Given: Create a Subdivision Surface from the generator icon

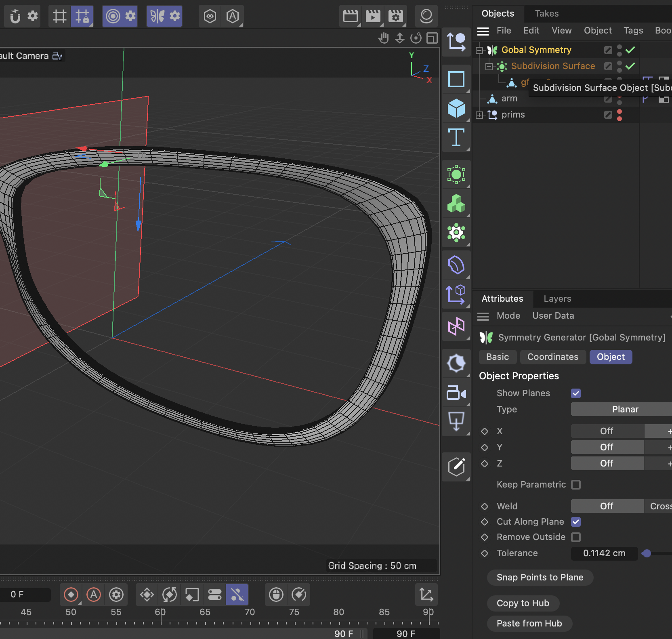Looking at the screenshot, I should pos(456,174).
